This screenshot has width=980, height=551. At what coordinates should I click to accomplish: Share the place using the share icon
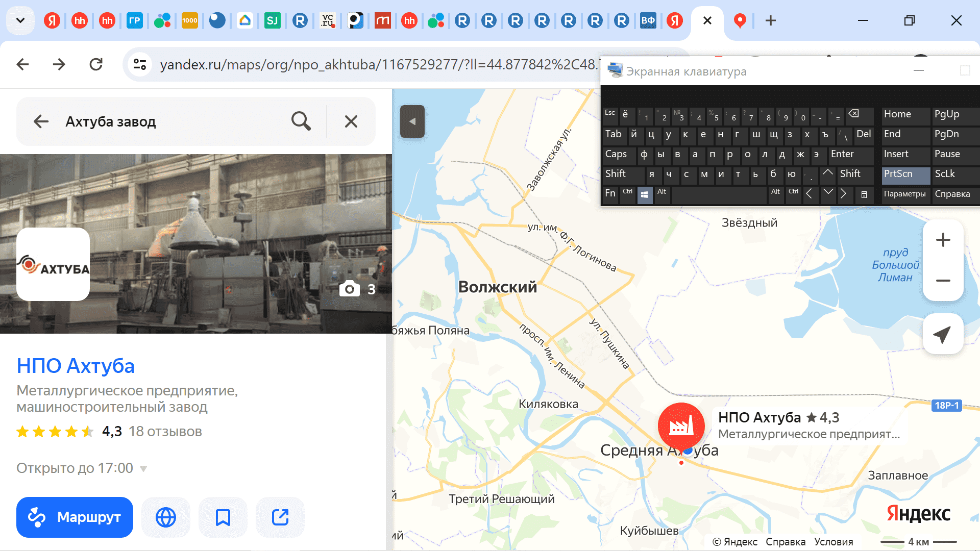(280, 517)
